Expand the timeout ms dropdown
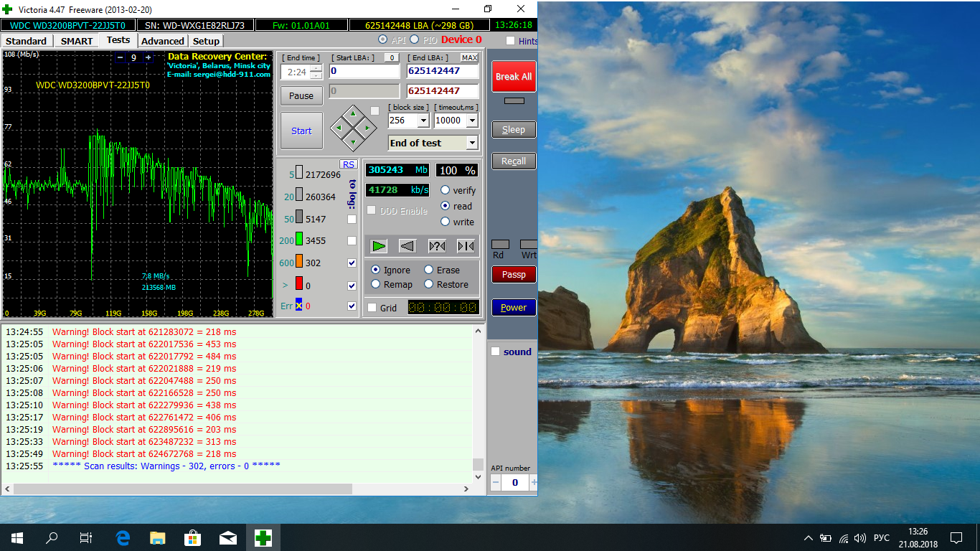The height and width of the screenshot is (551, 980). coord(471,121)
